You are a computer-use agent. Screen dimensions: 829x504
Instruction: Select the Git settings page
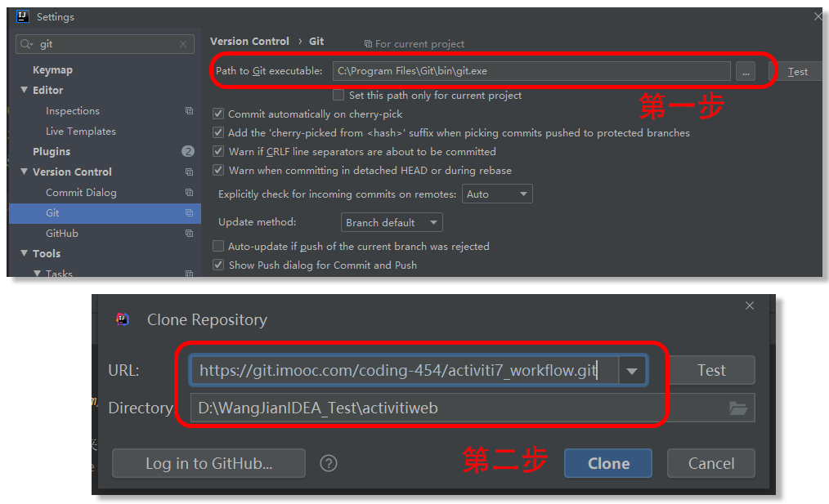tap(105, 213)
